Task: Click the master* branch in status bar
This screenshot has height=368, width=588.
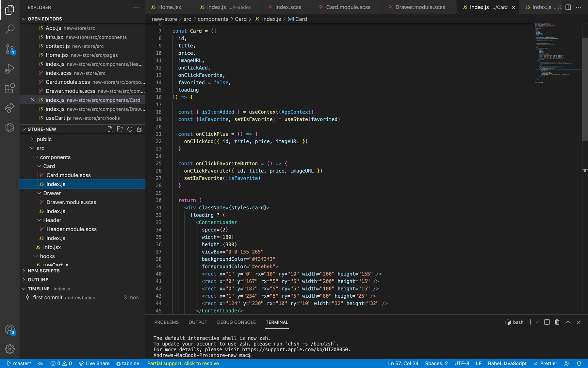Action: pos(19,363)
